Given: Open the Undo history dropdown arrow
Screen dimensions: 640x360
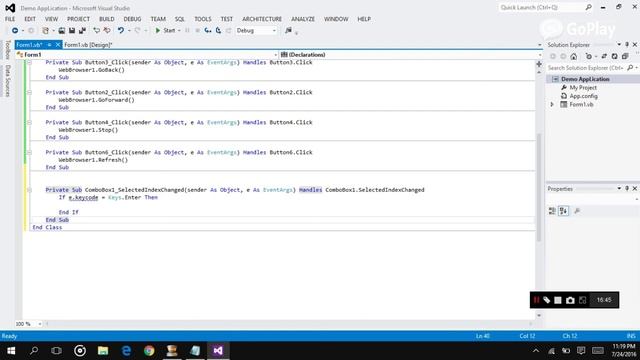Looking at the screenshot, I should [129, 31].
